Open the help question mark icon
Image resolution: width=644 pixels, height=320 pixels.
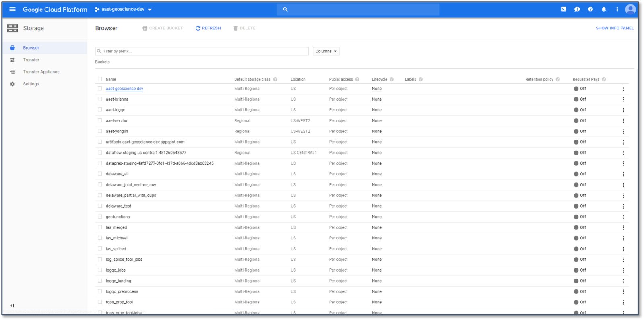(x=590, y=9)
